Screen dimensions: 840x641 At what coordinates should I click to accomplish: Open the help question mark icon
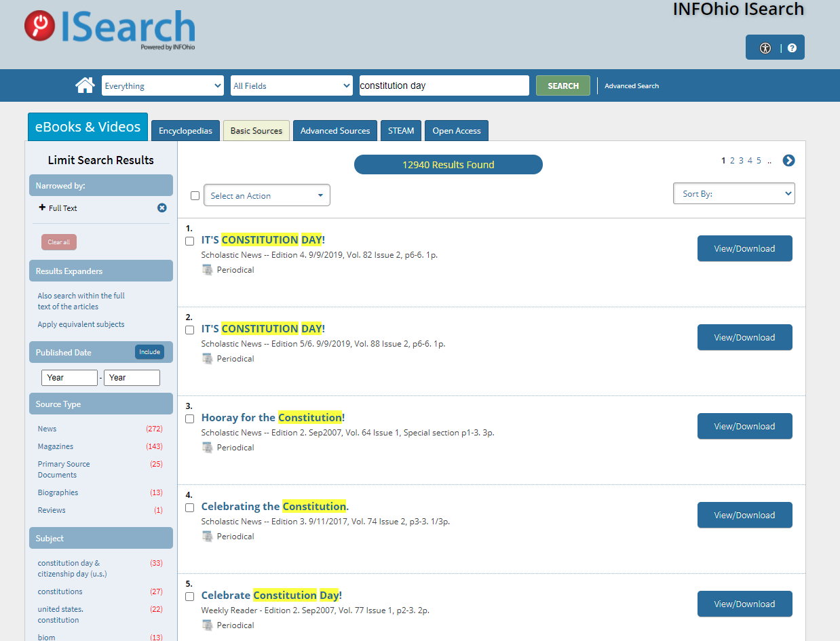coord(792,48)
